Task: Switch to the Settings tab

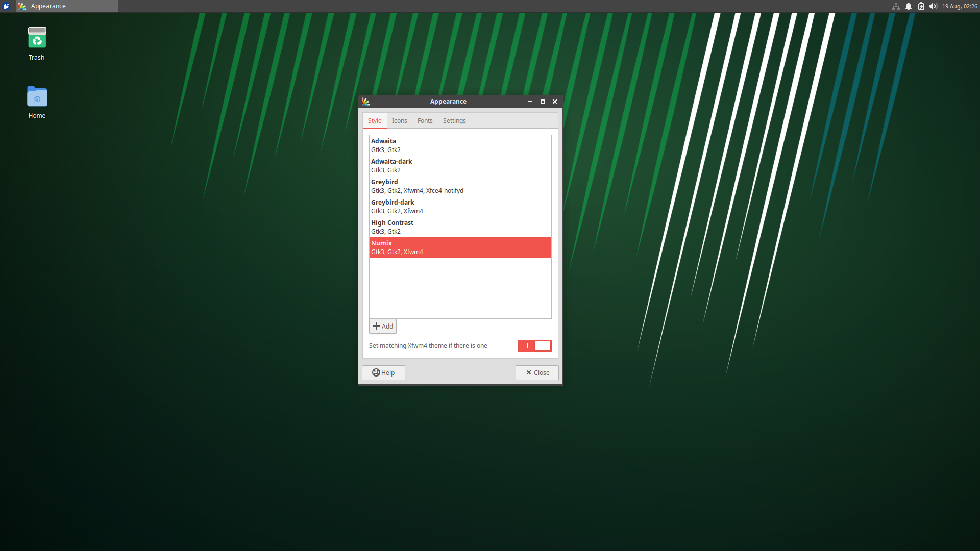Action: click(454, 121)
